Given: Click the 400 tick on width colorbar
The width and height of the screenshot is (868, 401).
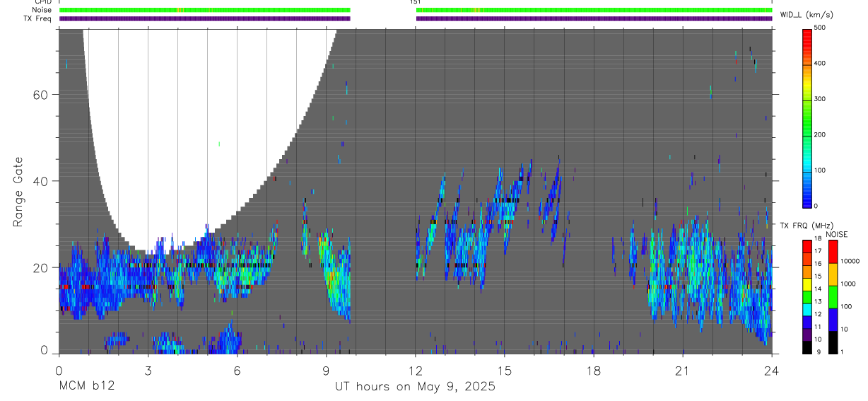Looking at the screenshot, I should click(820, 64).
